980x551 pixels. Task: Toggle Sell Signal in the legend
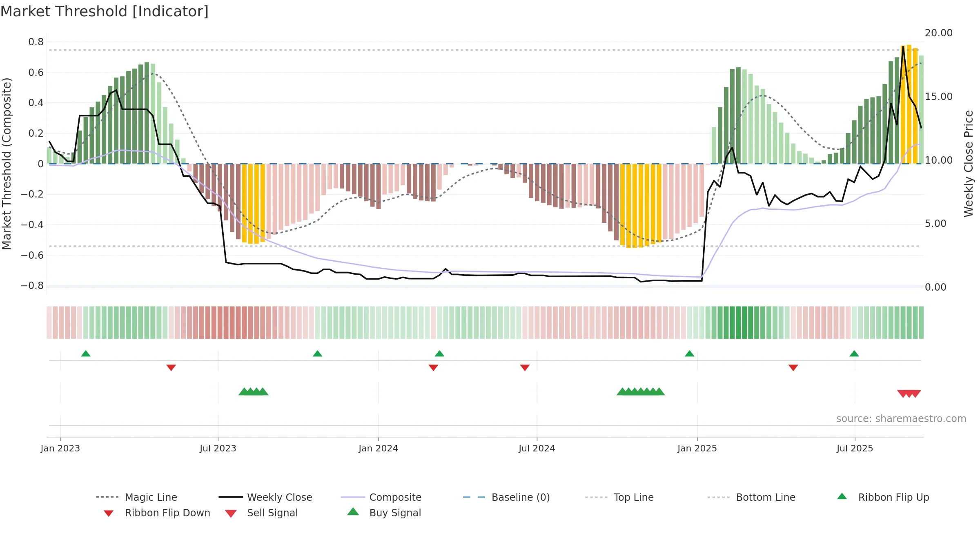[x=261, y=513]
